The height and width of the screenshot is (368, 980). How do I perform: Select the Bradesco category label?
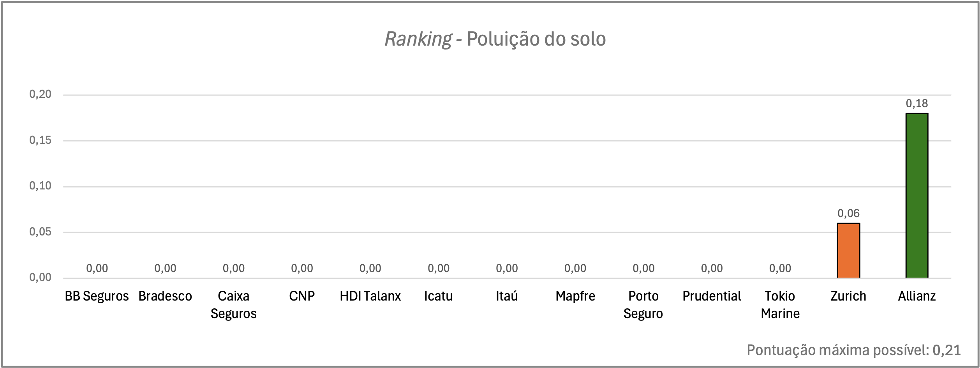point(165,296)
